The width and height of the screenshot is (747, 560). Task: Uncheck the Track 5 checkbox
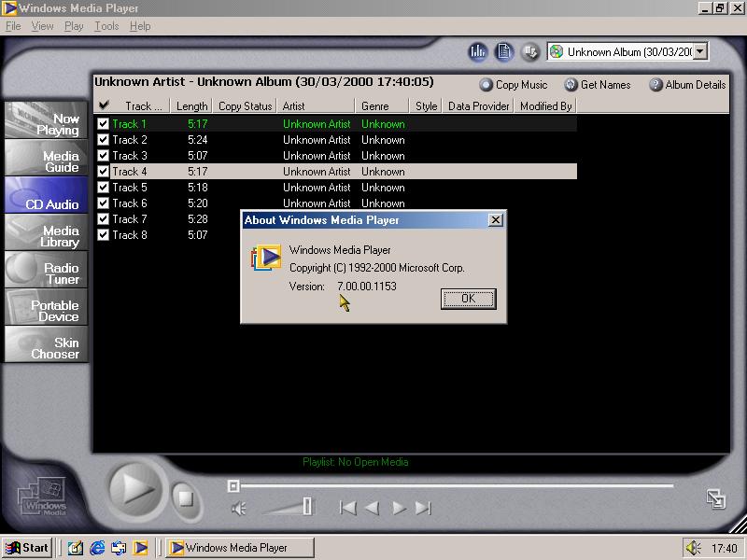pyautogui.click(x=104, y=188)
